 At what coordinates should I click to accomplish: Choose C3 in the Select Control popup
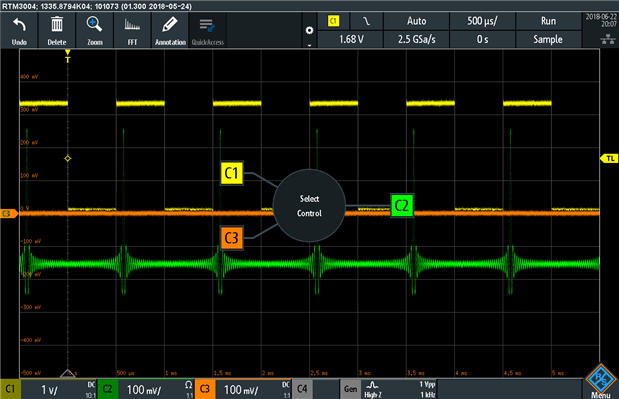click(x=232, y=238)
